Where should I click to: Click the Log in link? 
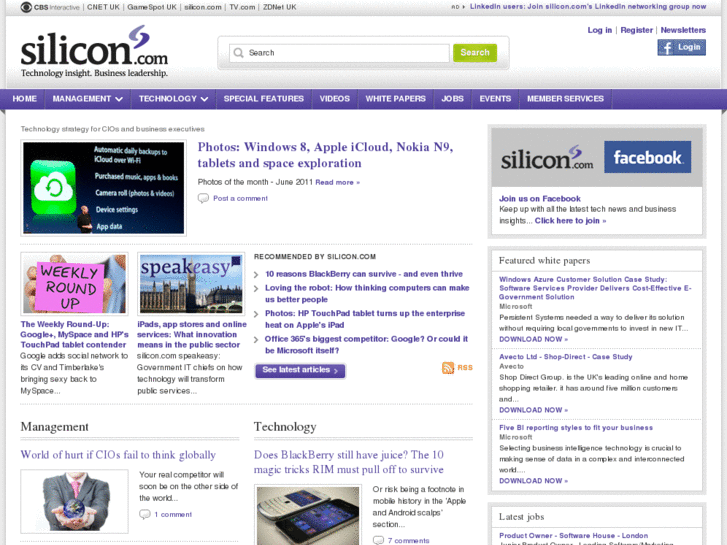(x=599, y=30)
